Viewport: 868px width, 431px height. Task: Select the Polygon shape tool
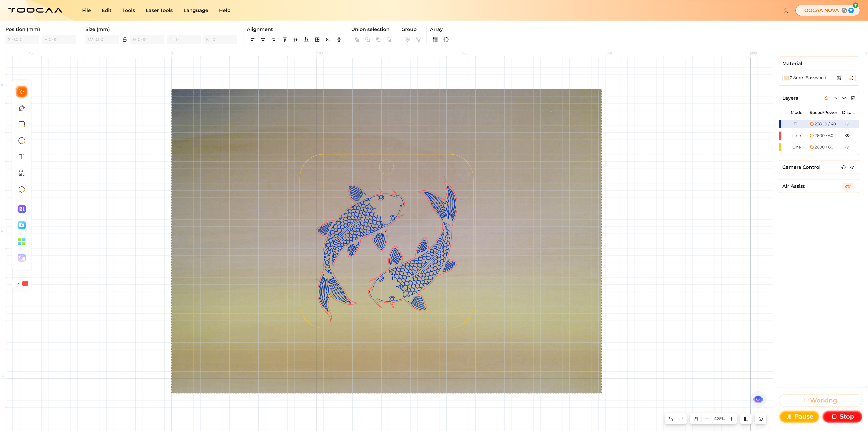coord(21,189)
